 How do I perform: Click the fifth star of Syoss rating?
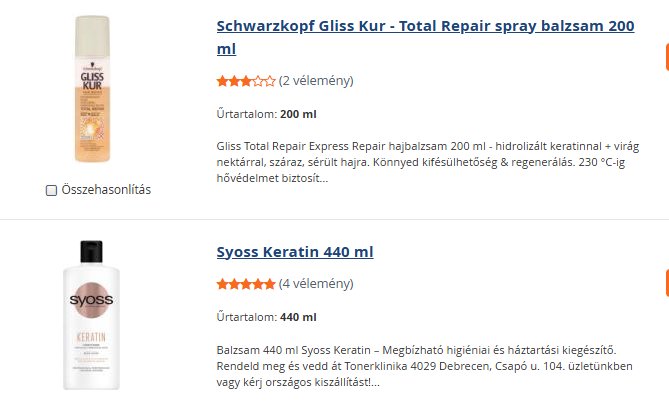(270, 284)
